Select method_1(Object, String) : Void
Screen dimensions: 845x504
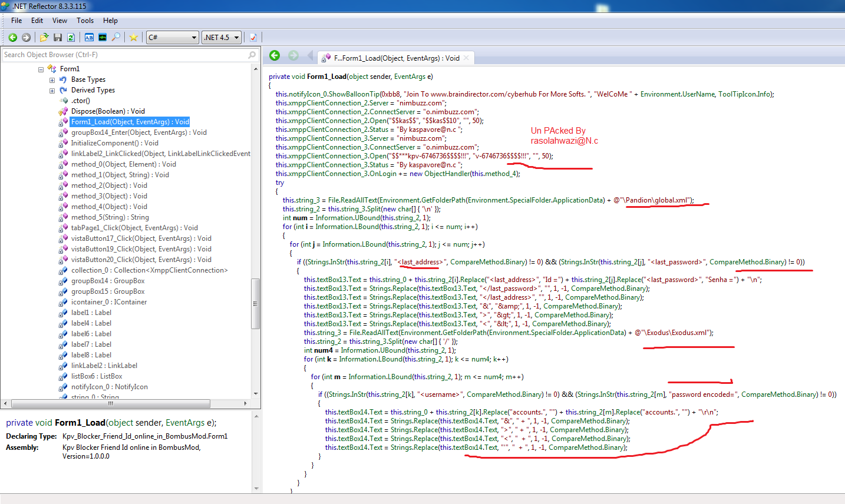[120, 175]
